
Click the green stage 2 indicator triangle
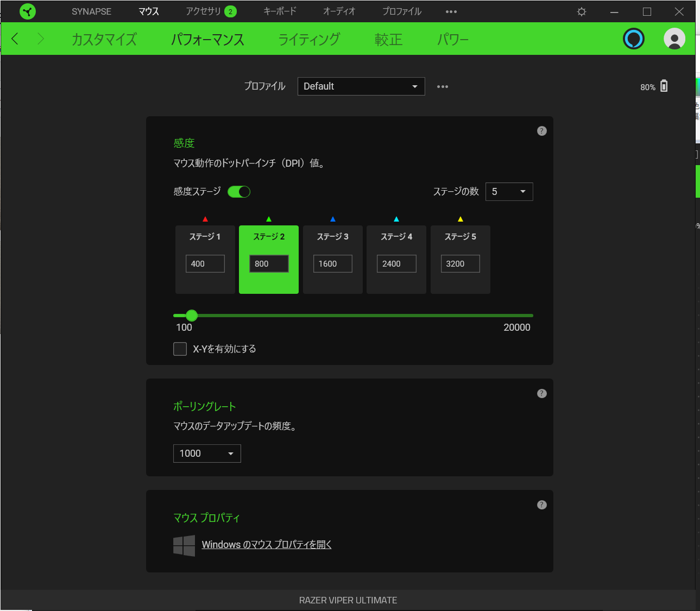(269, 219)
